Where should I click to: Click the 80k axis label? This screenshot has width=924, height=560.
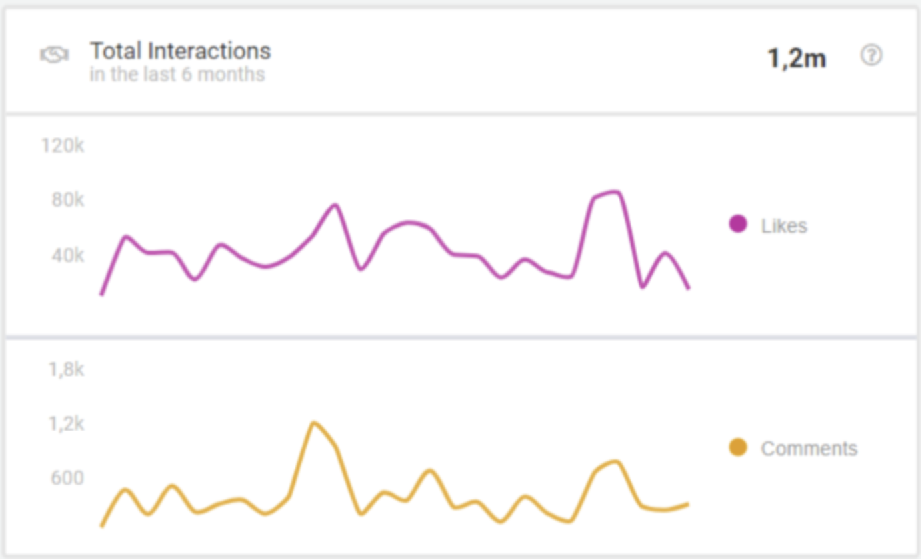(x=68, y=199)
